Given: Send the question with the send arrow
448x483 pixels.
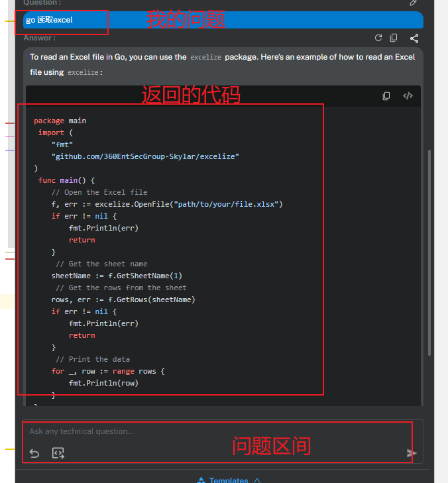Looking at the screenshot, I should click(x=412, y=453).
